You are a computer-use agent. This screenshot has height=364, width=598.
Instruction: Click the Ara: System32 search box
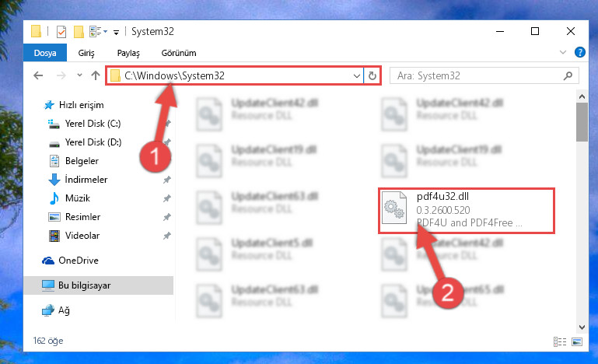pos(479,75)
